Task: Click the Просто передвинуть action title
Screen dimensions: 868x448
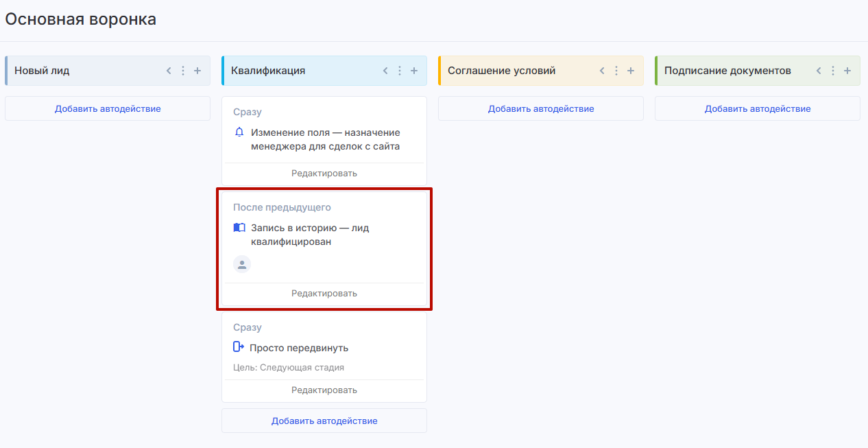Action: pos(299,348)
